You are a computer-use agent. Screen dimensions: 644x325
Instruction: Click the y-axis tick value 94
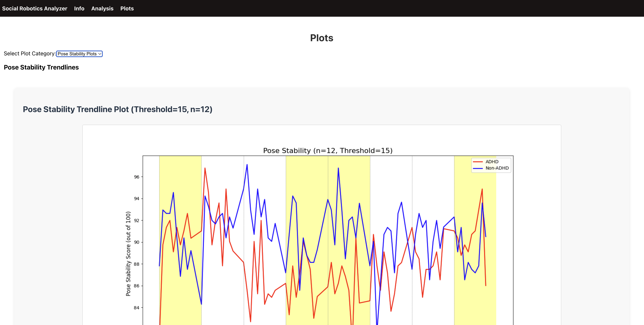coord(136,199)
